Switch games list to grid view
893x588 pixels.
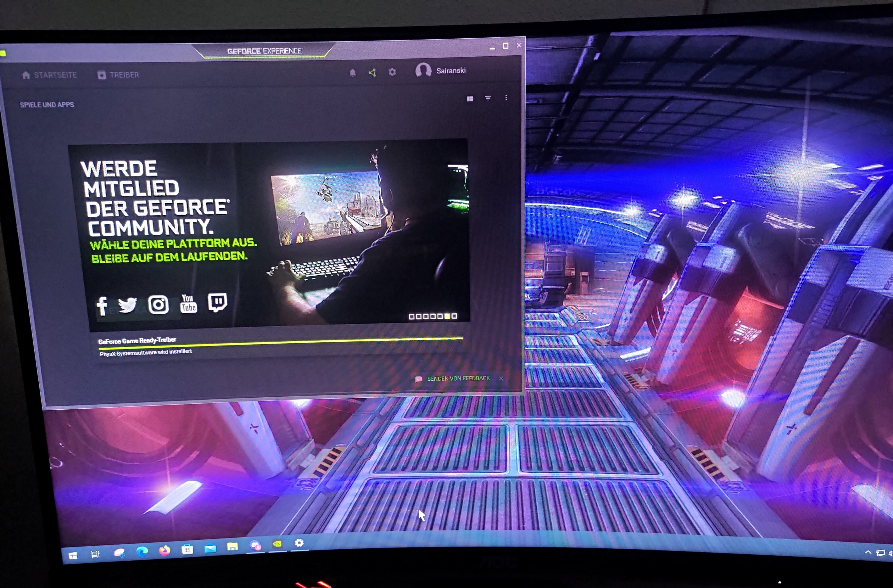pos(470,99)
